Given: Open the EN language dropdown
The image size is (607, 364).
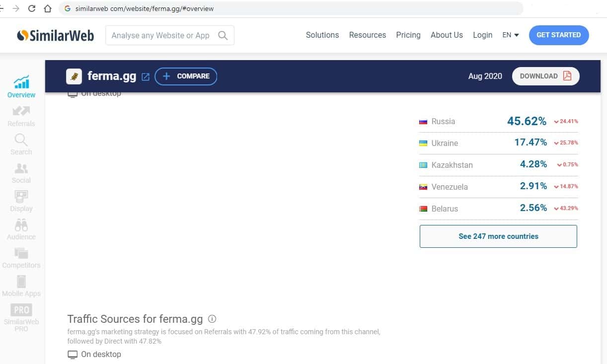Looking at the screenshot, I should coord(511,35).
